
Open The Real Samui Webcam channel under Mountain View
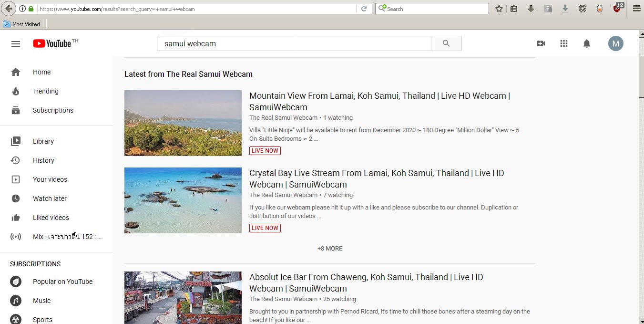coord(283,118)
